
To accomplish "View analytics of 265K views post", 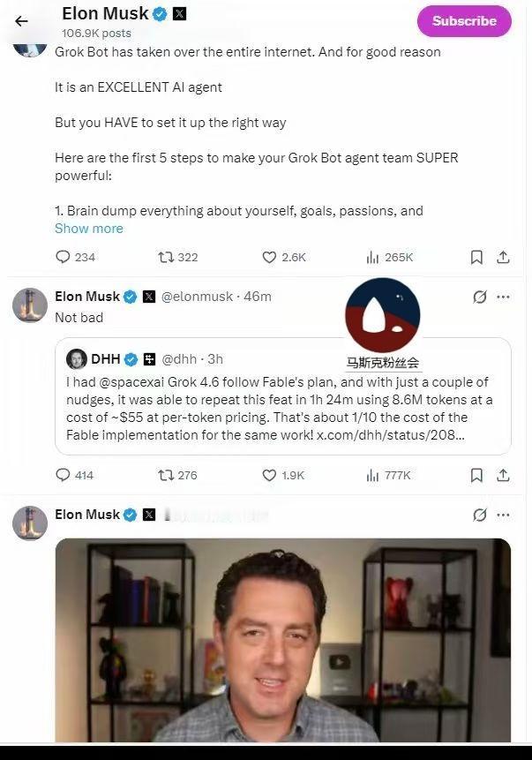I will 390,257.
